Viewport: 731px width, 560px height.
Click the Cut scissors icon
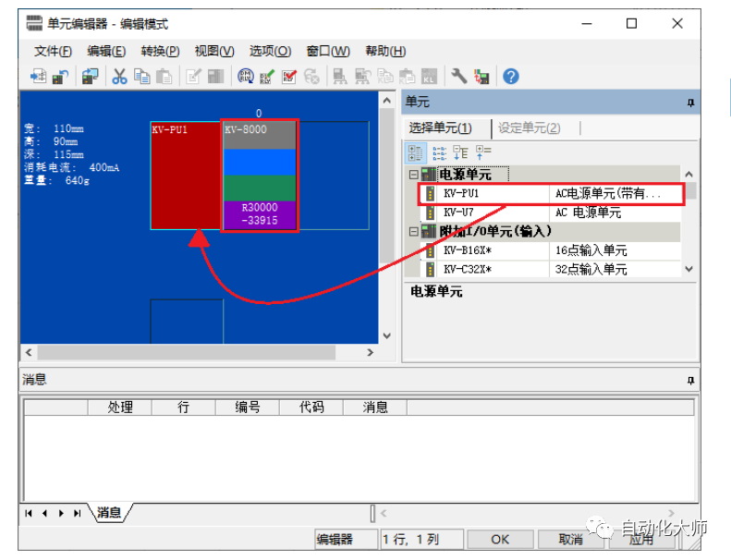click(119, 76)
